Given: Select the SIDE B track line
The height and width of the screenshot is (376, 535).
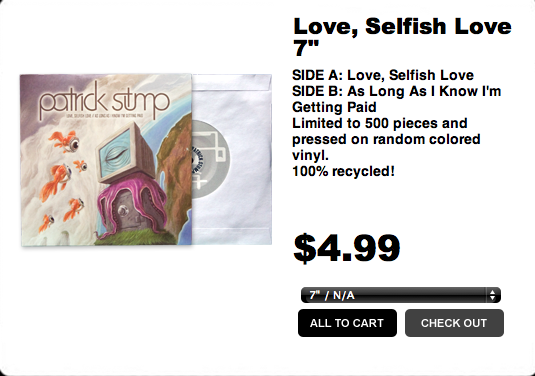Looking at the screenshot, I should pyautogui.click(x=396, y=99).
